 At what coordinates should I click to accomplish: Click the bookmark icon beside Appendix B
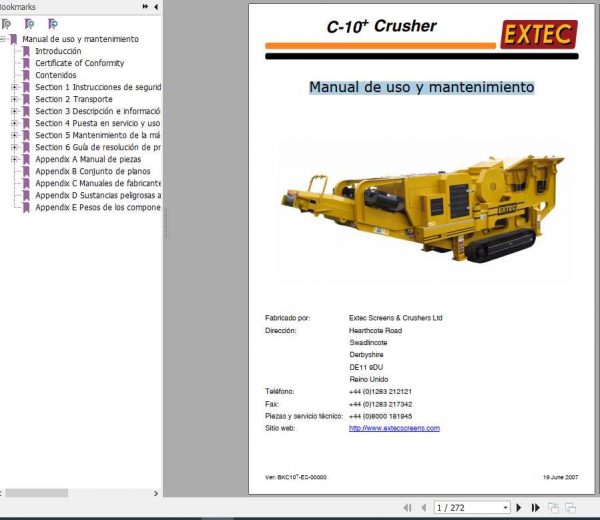[x=26, y=171]
